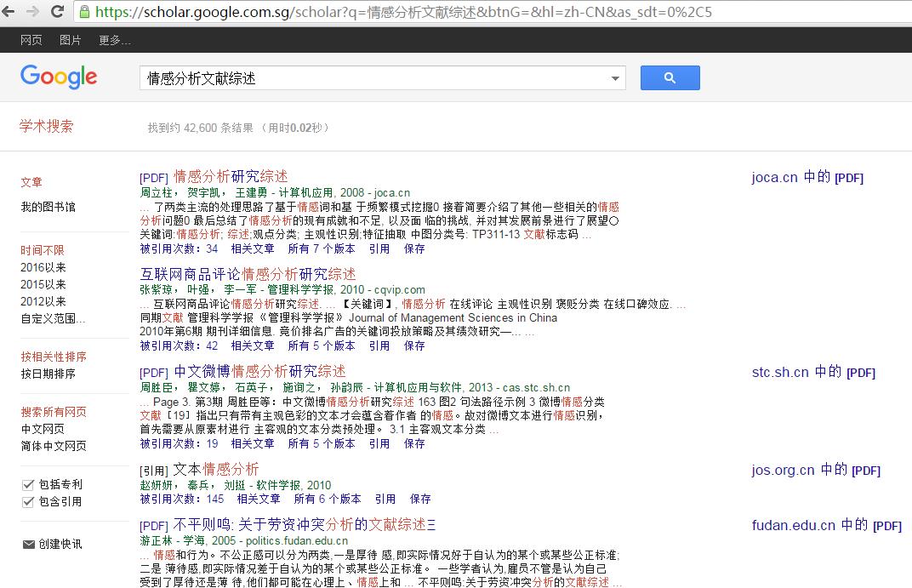This screenshot has width=912, height=588.
Task: Select the 网页 item in the top bar
Action: tap(31, 40)
